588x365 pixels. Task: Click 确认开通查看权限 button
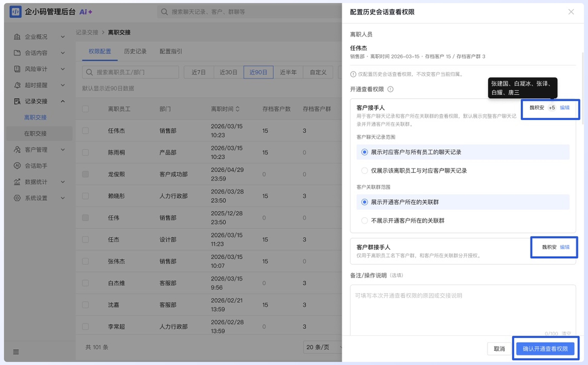pyautogui.click(x=545, y=349)
